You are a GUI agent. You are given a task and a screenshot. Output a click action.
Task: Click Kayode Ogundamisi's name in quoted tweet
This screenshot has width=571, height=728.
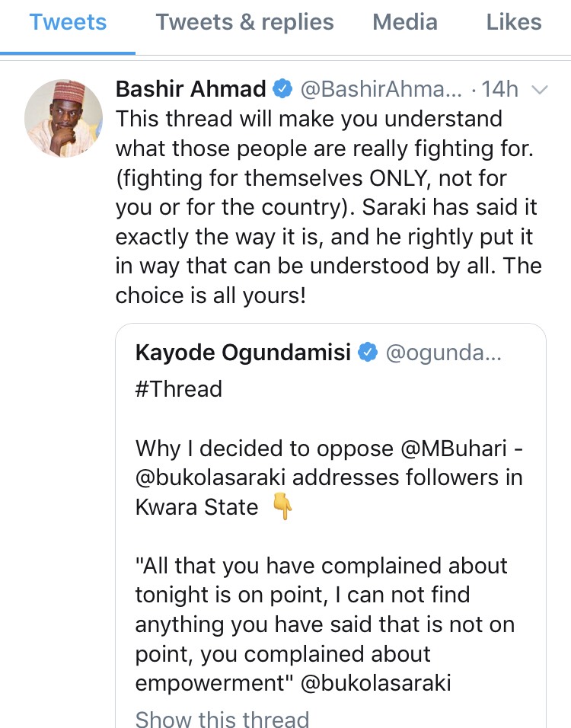(x=244, y=353)
